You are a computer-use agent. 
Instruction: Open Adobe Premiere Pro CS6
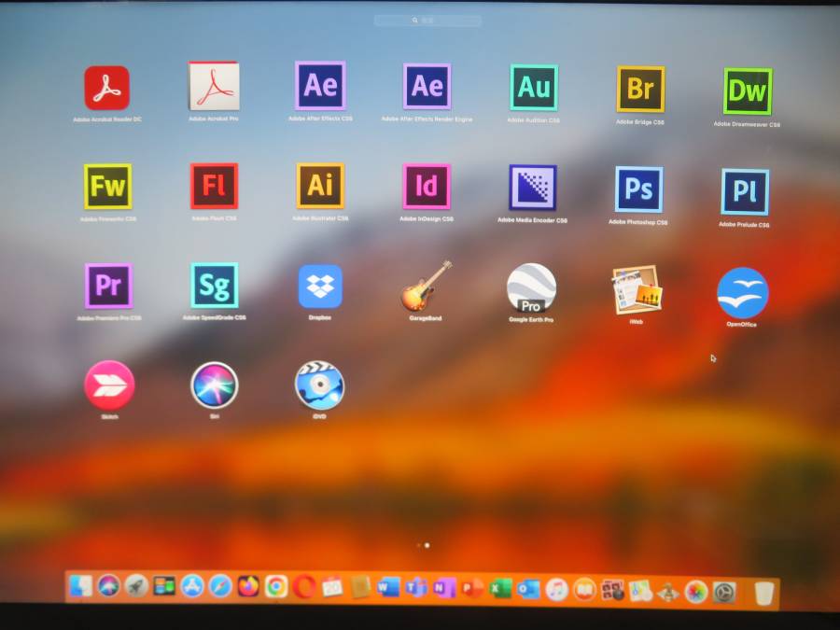tap(108, 286)
